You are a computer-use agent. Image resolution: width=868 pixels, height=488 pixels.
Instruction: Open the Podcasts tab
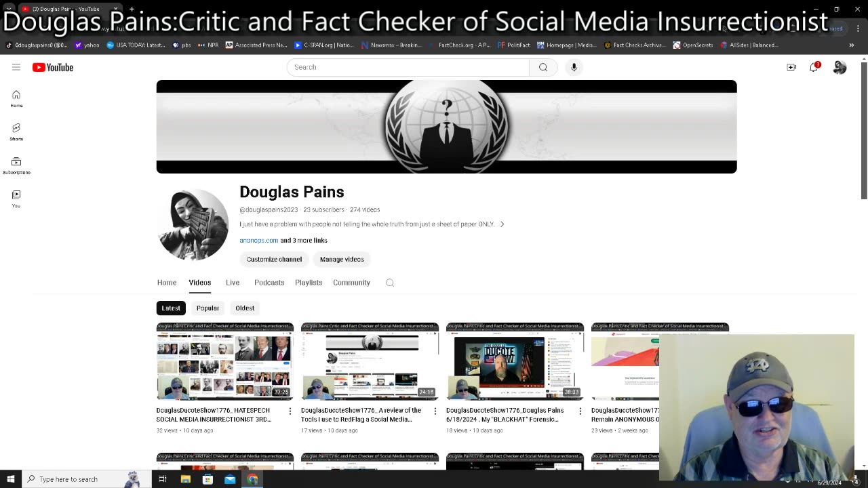pyautogui.click(x=269, y=283)
